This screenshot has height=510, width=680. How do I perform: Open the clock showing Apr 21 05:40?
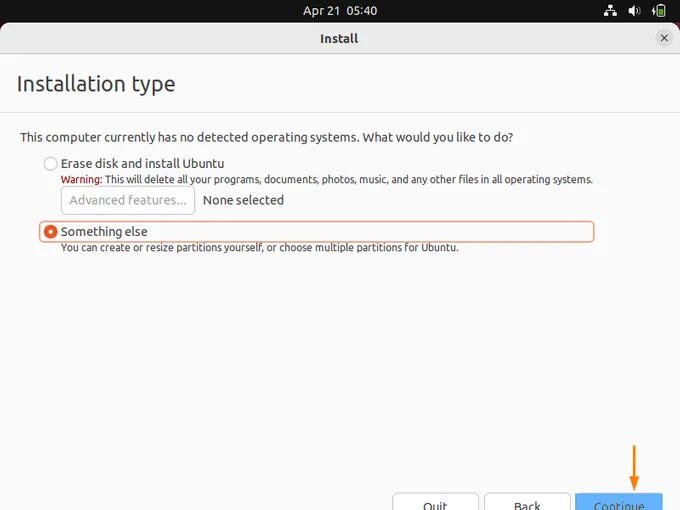[340, 10]
